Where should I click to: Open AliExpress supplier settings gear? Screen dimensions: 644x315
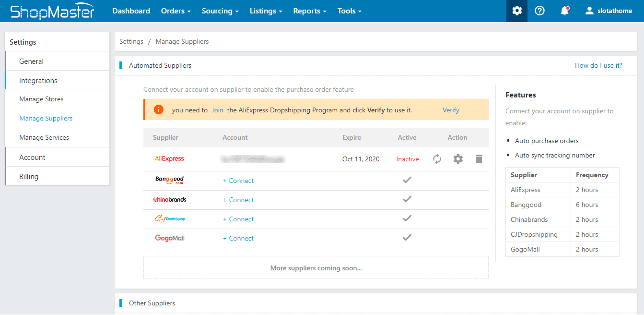click(458, 159)
